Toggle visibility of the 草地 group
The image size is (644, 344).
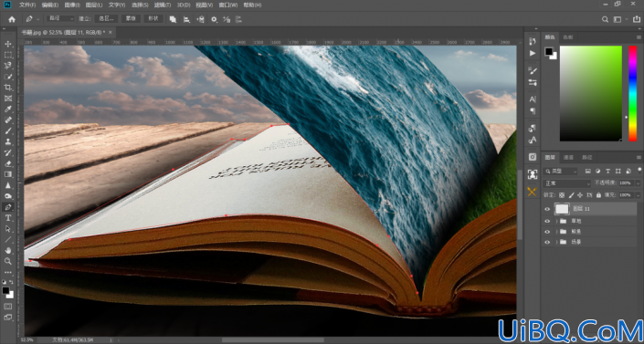pos(547,221)
